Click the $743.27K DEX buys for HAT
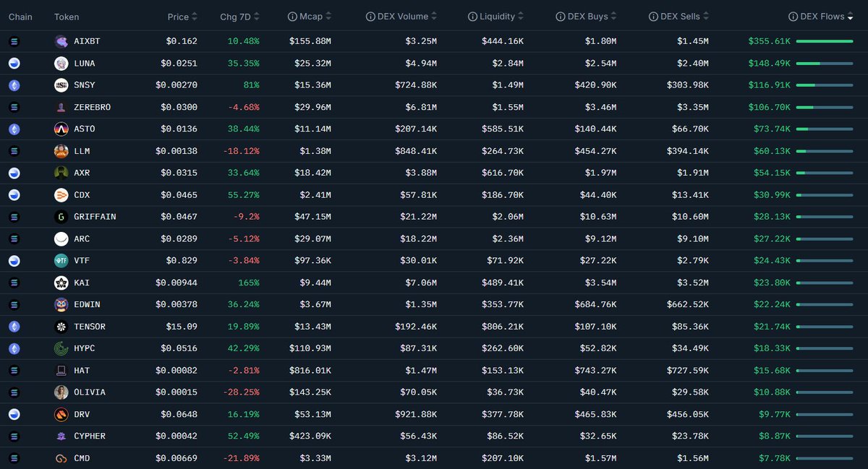Screen dimensions: 868x469 tap(596, 370)
